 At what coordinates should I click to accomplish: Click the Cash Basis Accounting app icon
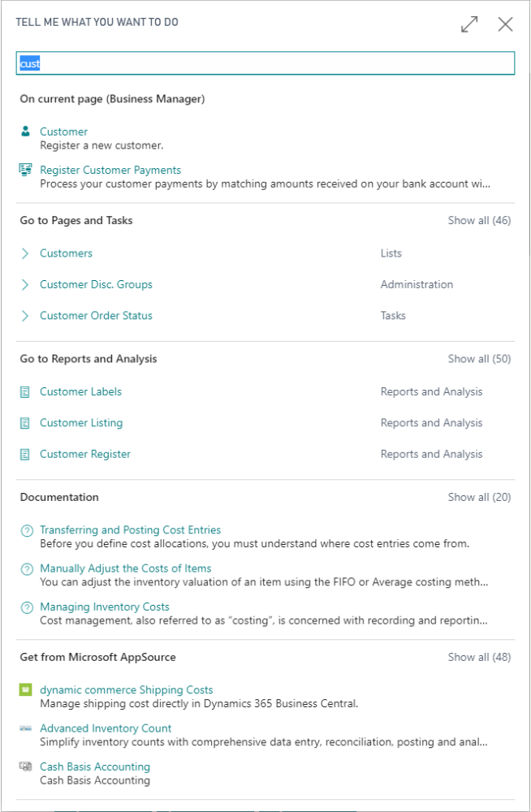tap(25, 766)
